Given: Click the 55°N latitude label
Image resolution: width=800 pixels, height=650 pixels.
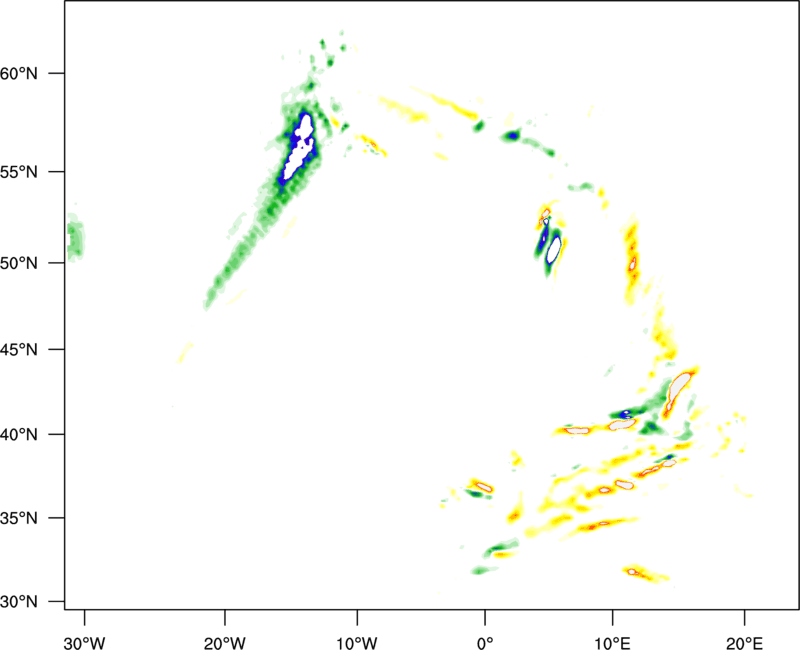Looking at the screenshot, I should click(19, 172).
